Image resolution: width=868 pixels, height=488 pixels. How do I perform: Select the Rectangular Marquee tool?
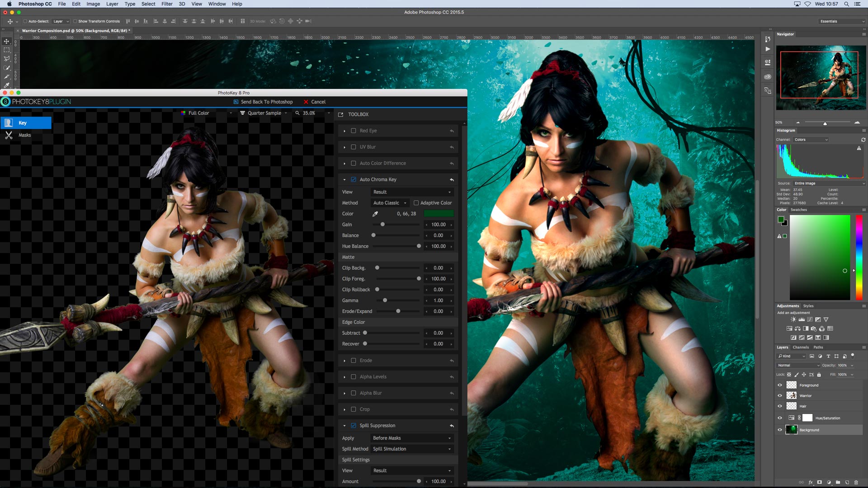[7, 50]
